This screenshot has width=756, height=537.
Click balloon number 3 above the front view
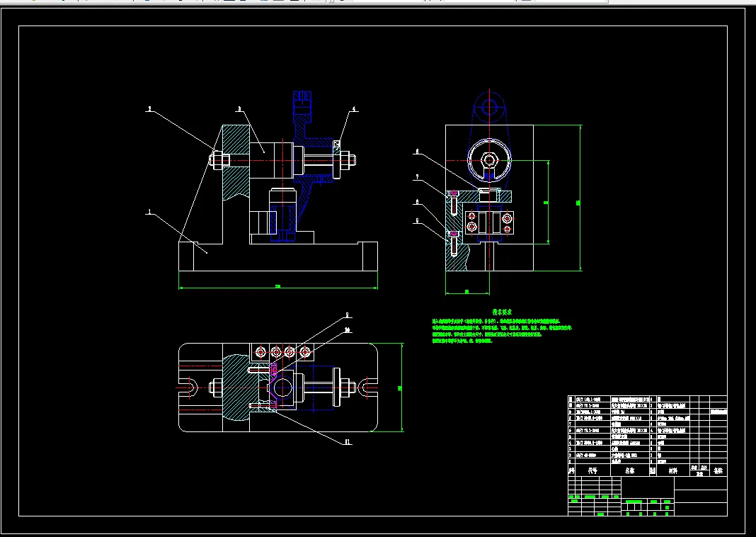pyautogui.click(x=239, y=109)
